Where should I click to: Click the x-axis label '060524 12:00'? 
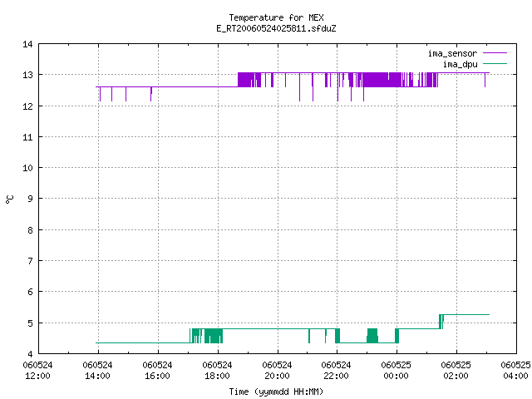pos(37,371)
